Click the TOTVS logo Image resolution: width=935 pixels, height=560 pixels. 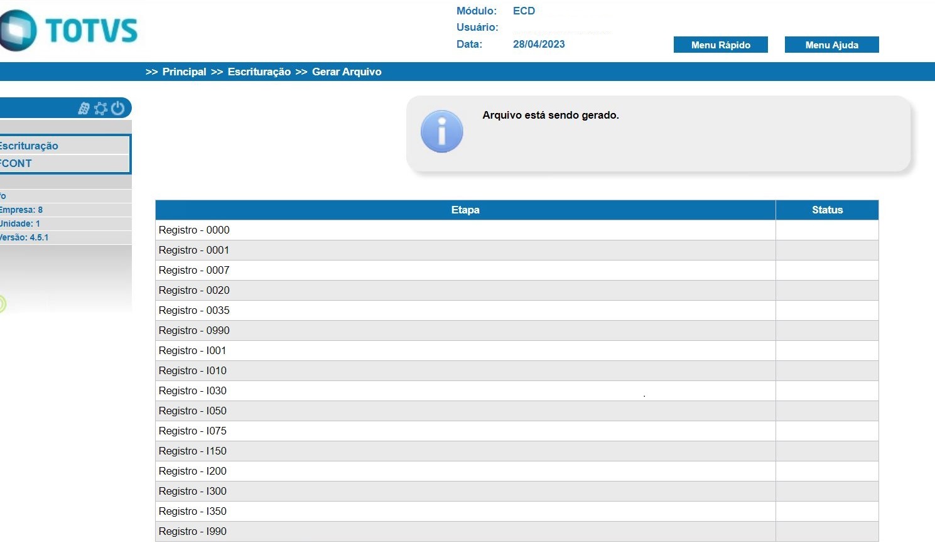(x=68, y=30)
